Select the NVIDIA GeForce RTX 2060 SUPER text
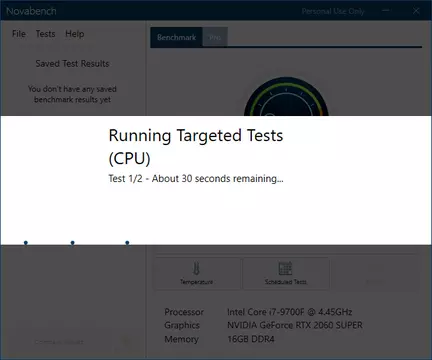 pos(295,325)
